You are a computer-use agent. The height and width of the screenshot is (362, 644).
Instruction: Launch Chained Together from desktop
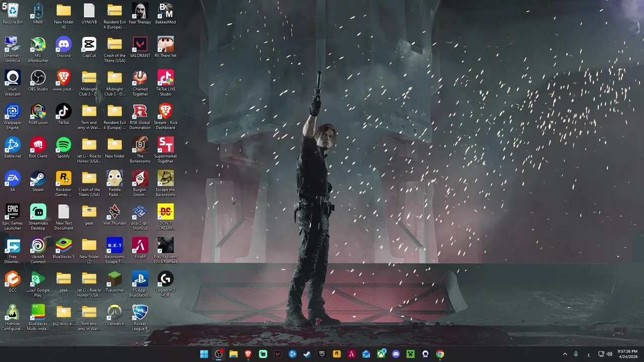(140, 83)
